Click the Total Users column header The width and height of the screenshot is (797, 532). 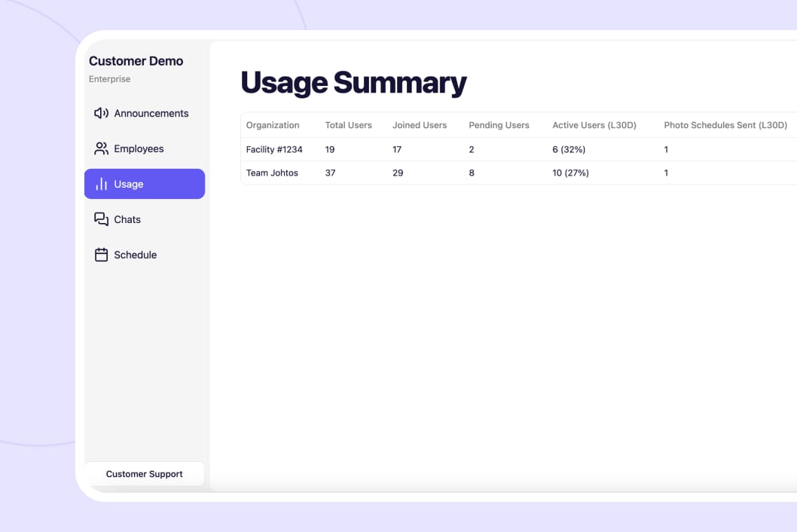tap(348, 125)
